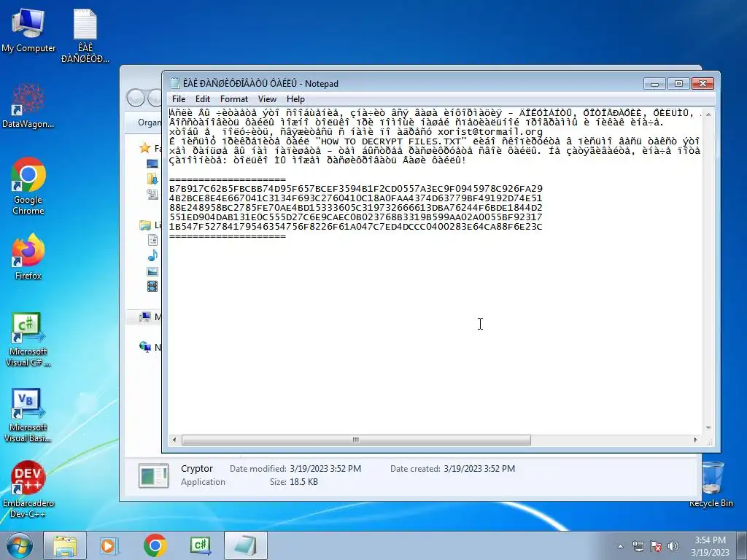Viewport: 747px width, 560px height.
Task: Open Notepad File menu
Action: [x=179, y=99]
